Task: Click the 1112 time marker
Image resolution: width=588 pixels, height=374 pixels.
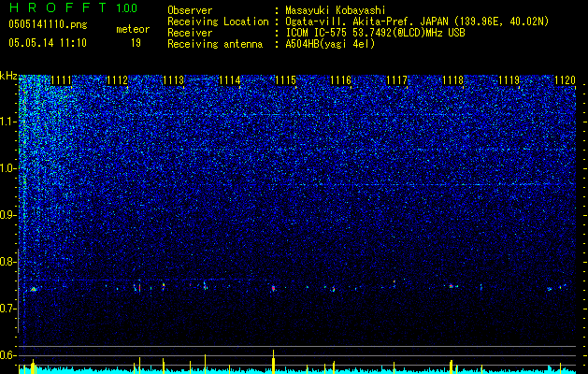Action: pos(118,80)
